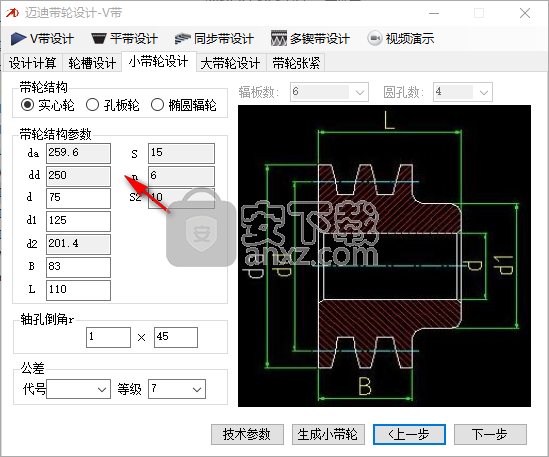
Task: Click the L field showing 110
Action: point(78,290)
